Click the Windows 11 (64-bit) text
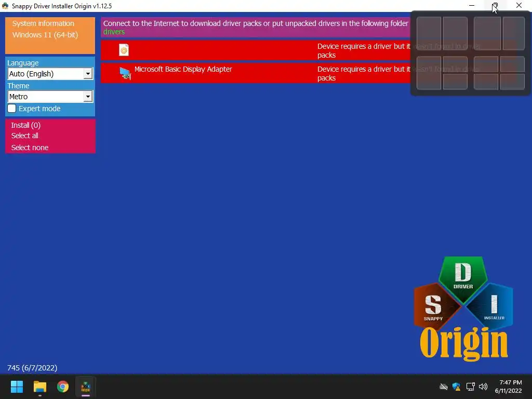The height and width of the screenshot is (399, 532). pos(45,35)
